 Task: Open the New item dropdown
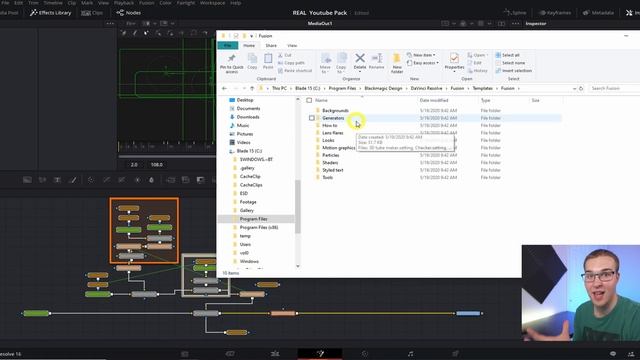(421, 55)
